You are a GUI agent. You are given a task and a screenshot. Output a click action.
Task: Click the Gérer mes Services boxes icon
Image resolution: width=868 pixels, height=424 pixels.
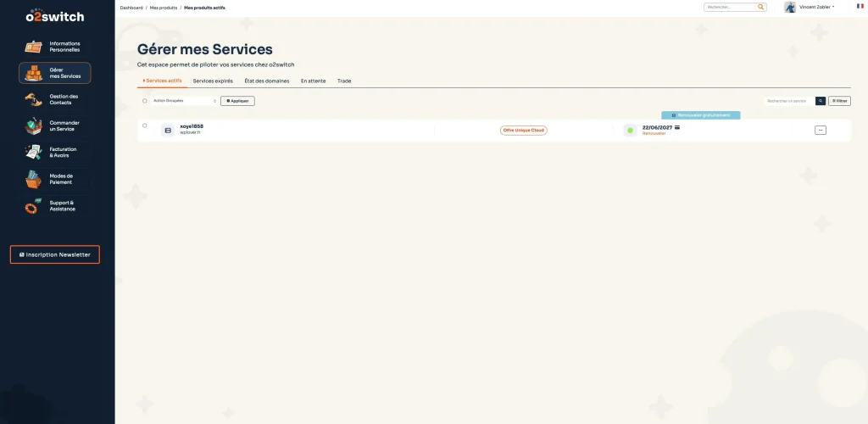click(x=33, y=73)
